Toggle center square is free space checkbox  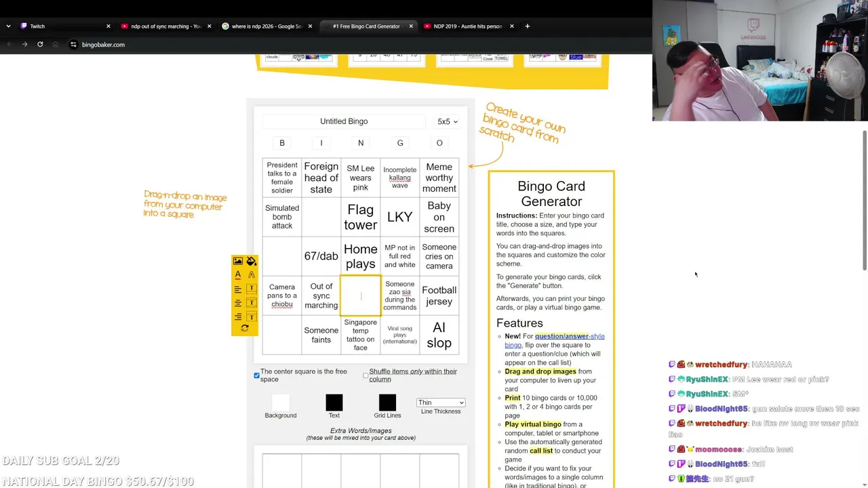pos(257,375)
